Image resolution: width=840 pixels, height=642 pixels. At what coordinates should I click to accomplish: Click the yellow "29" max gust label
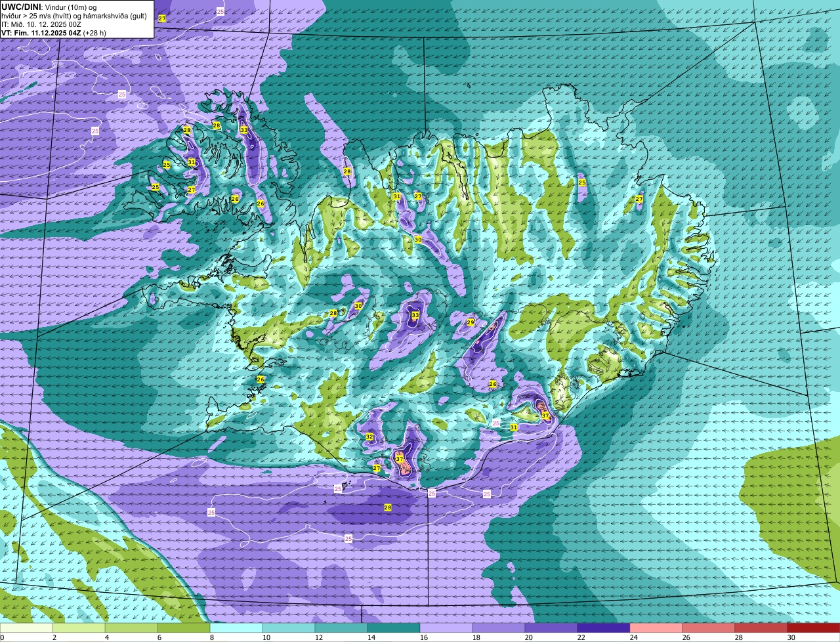point(471,322)
